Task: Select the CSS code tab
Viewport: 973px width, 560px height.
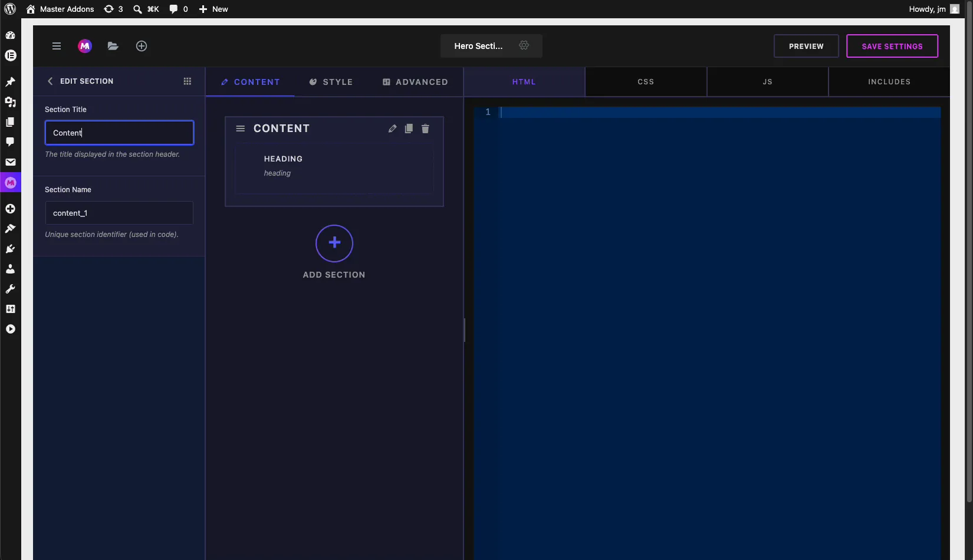Action: coord(646,82)
